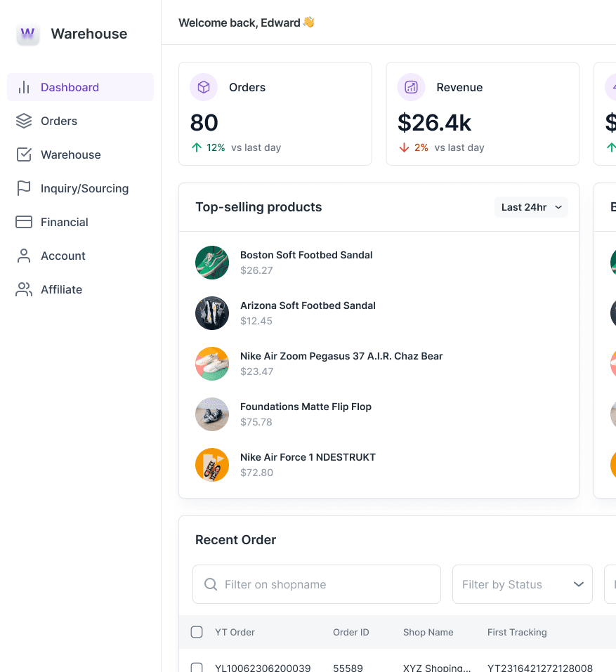616x672 pixels.
Task: Click the Top-selling products heading
Action: (x=258, y=207)
